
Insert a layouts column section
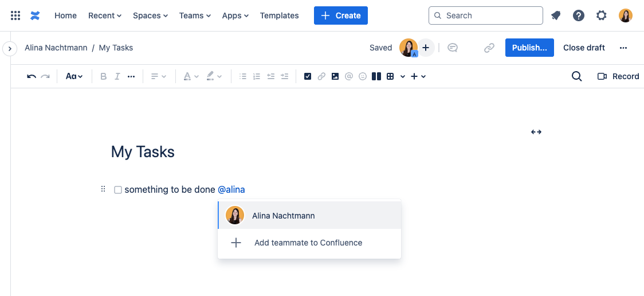(376, 76)
